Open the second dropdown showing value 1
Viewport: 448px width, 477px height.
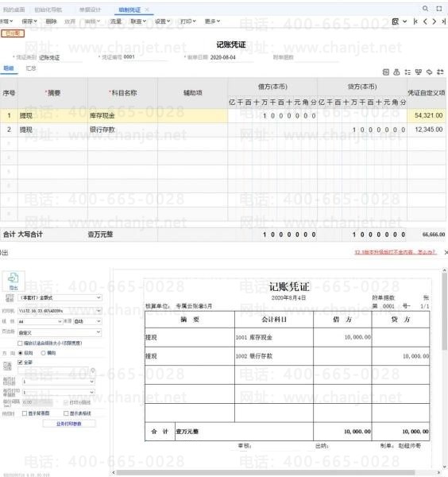(58, 392)
